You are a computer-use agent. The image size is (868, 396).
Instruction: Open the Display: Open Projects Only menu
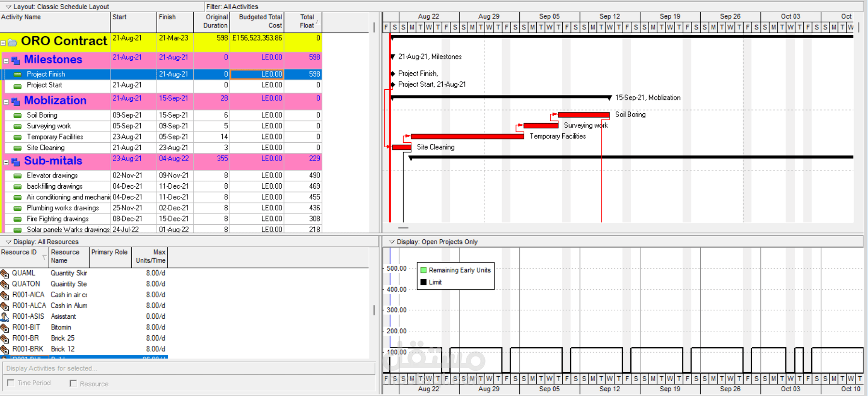392,242
